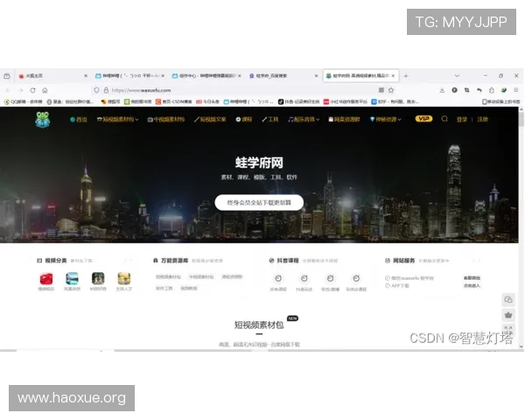Open the 搜狐号 bookmark

110,101
